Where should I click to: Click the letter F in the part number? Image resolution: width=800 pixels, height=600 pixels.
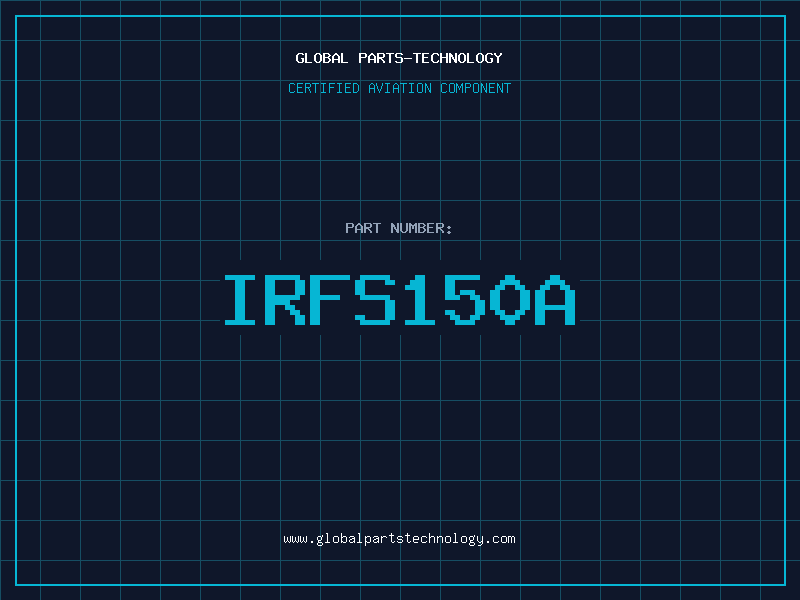pos(331,300)
